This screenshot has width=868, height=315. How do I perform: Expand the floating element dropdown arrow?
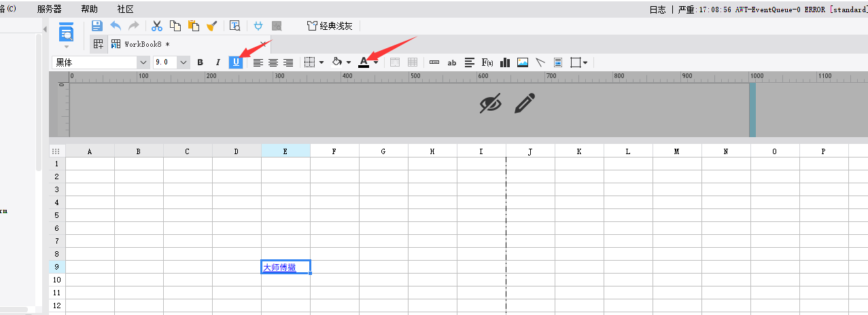point(586,62)
